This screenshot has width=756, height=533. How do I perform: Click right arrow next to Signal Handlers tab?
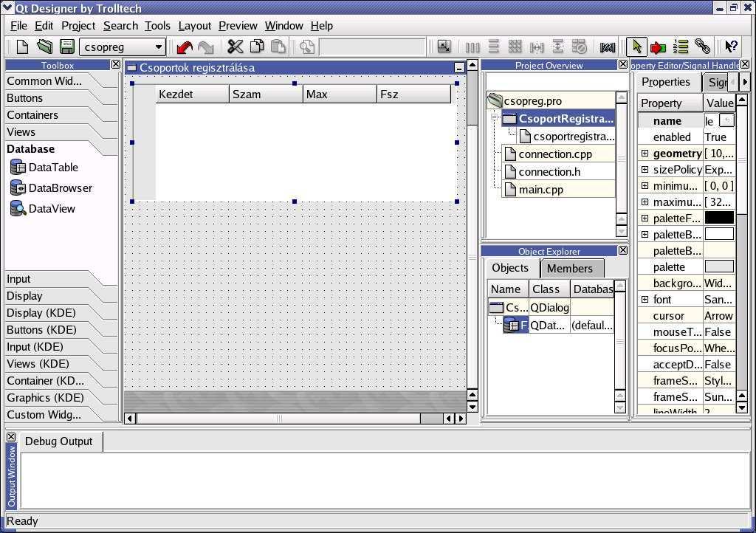coord(745,82)
